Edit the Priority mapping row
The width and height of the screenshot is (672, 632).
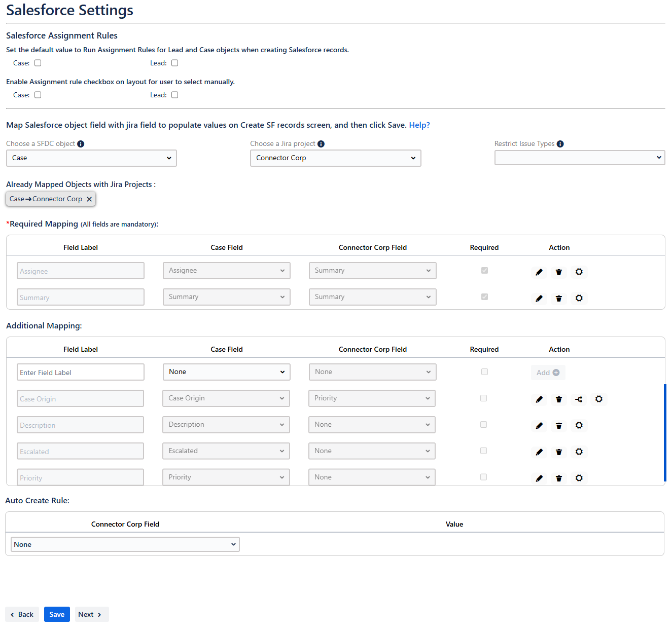(539, 478)
